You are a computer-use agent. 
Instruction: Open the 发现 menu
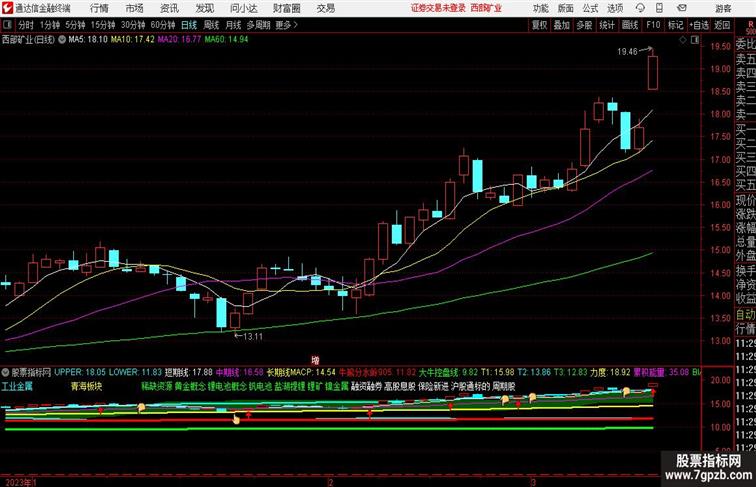204,8
